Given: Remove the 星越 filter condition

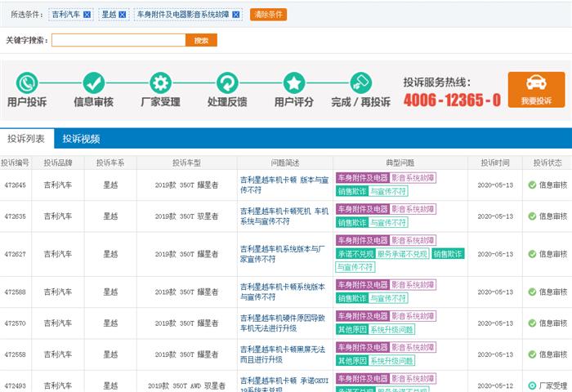Looking at the screenshot, I should point(123,15).
